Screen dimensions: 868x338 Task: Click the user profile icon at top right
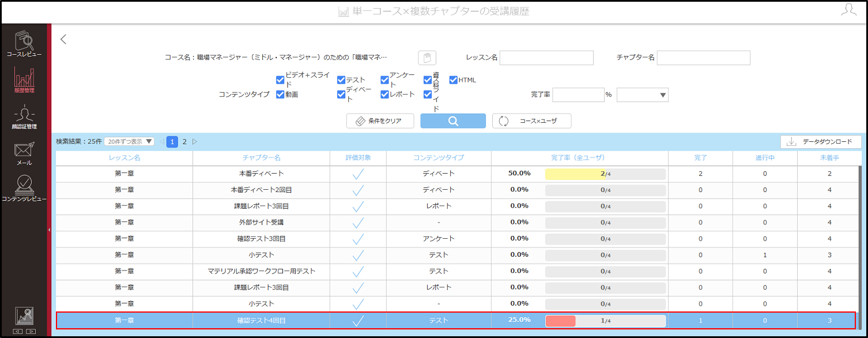pos(848,10)
